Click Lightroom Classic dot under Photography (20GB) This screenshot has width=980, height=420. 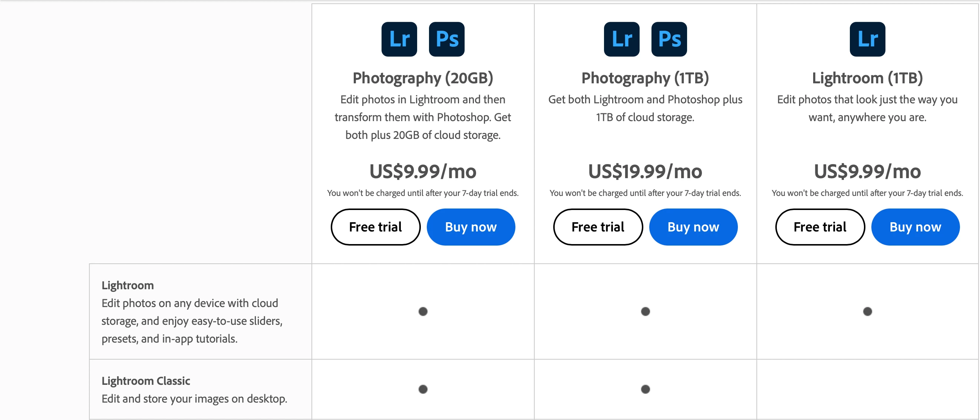point(423,389)
